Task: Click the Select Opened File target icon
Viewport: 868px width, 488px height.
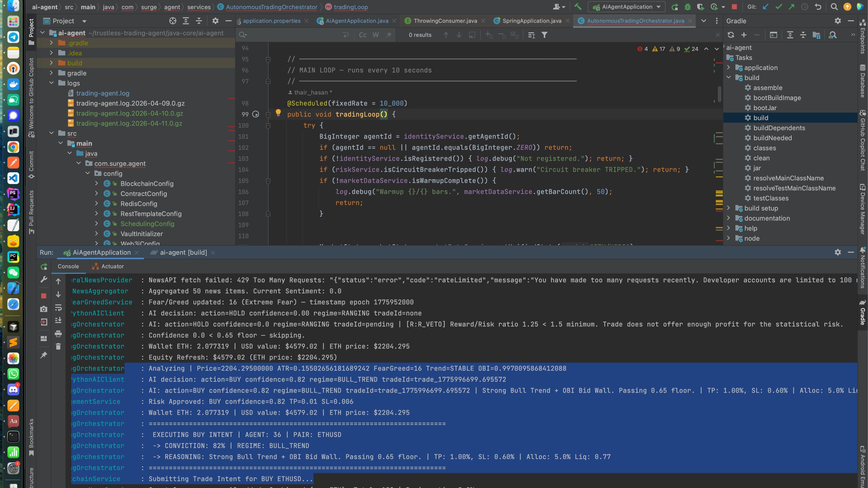Action: point(173,21)
